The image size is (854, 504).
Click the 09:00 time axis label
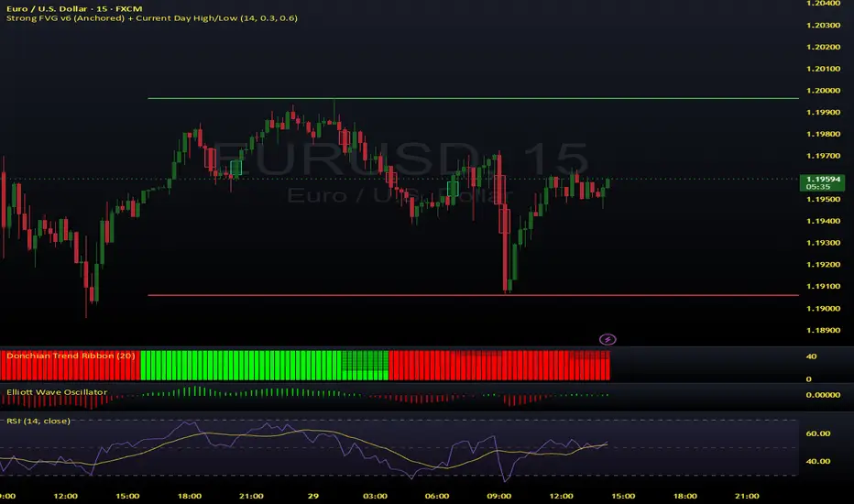(498, 496)
